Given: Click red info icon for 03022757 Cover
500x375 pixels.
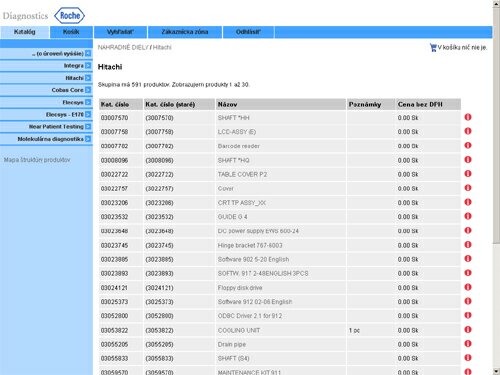Looking at the screenshot, I should point(468,188).
